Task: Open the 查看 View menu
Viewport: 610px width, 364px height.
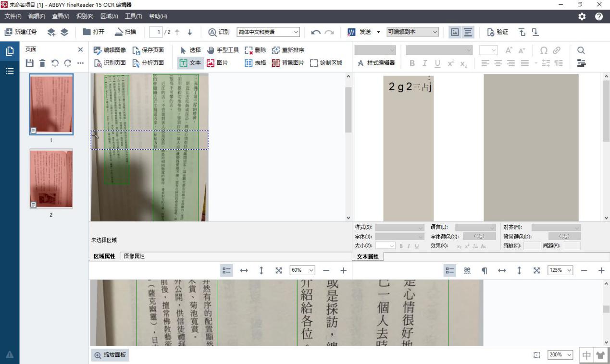Action: click(x=61, y=16)
